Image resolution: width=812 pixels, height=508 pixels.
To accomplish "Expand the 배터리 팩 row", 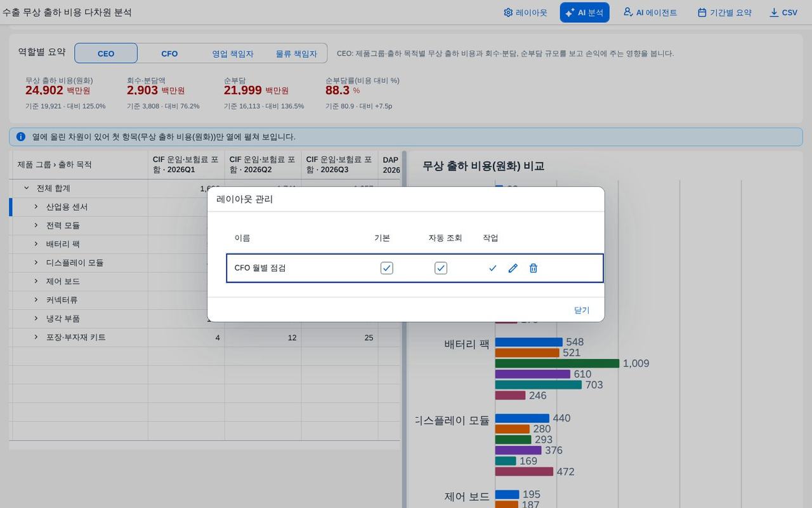I will pyautogui.click(x=36, y=244).
